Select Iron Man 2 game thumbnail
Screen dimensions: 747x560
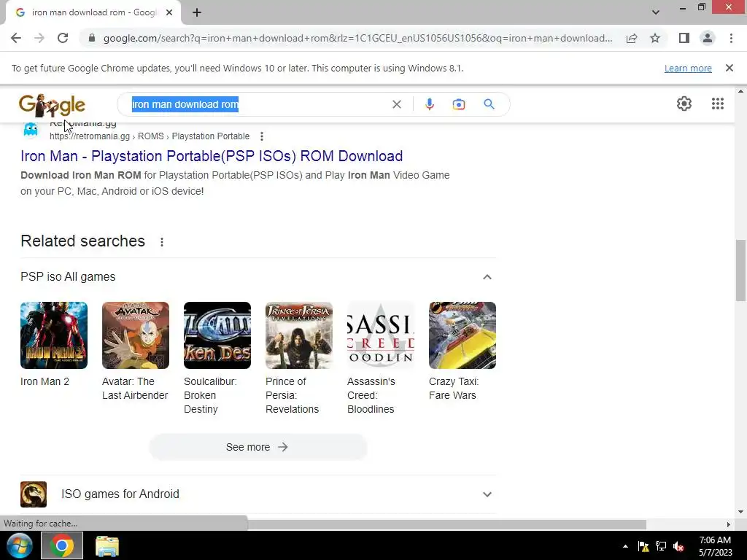point(54,335)
